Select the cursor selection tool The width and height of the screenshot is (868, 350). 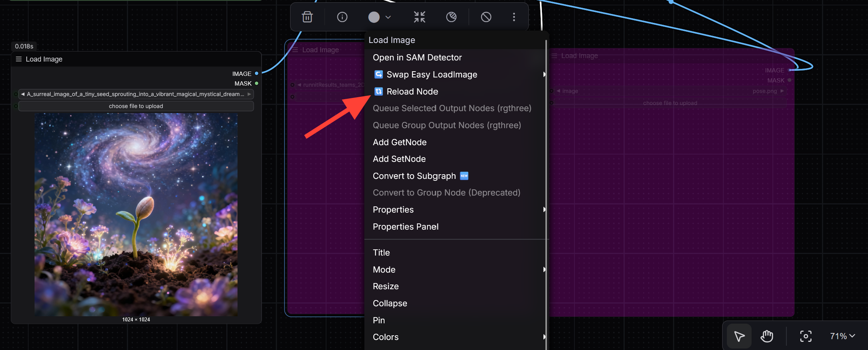pyautogui.click(x=739, y=336)
